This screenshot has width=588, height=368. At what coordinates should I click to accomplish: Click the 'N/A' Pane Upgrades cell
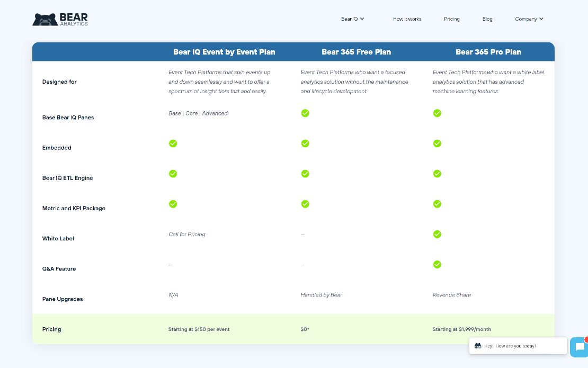click(173, 295)
